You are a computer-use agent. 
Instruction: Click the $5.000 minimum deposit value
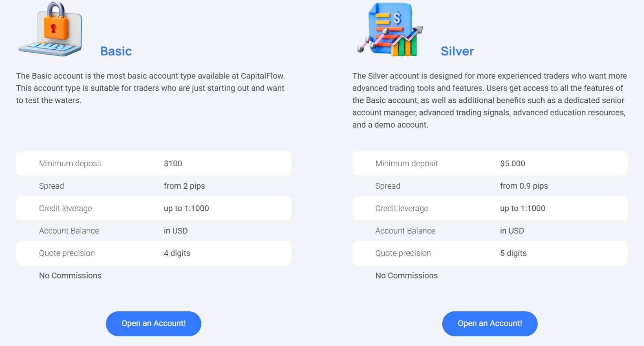(x=513, y=163)
